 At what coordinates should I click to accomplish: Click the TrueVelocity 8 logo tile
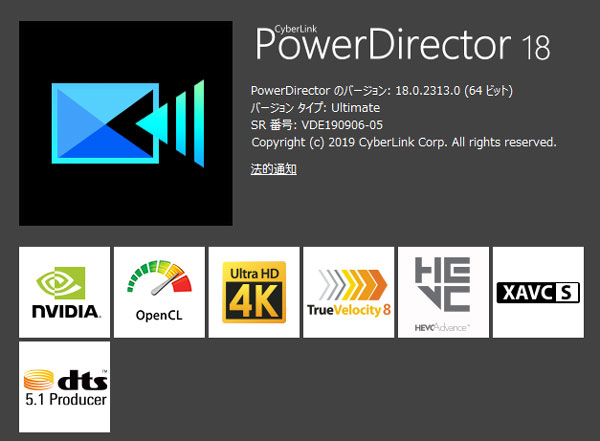pyautogui.click(x=349, y=292)
